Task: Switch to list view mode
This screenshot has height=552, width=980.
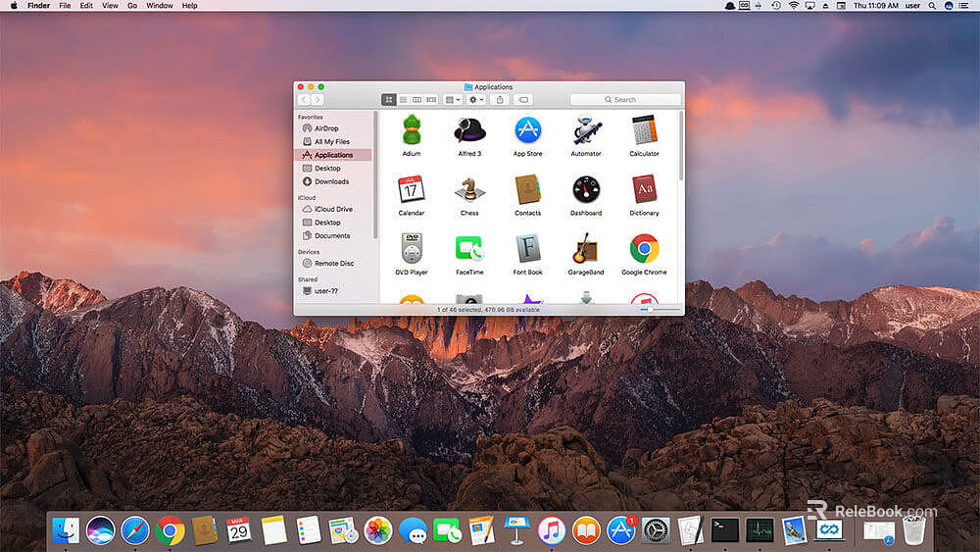Action: [x=403, y=100]
